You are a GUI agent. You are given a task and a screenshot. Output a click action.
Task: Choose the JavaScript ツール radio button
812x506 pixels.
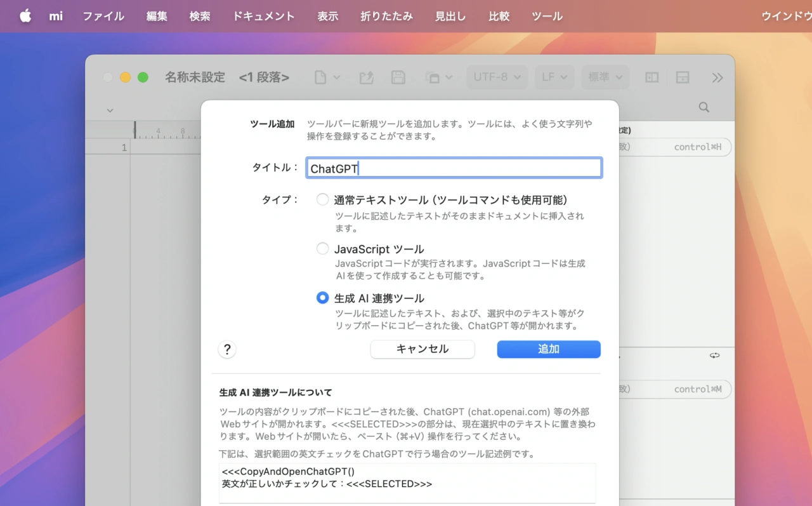[x=323, y=249]
